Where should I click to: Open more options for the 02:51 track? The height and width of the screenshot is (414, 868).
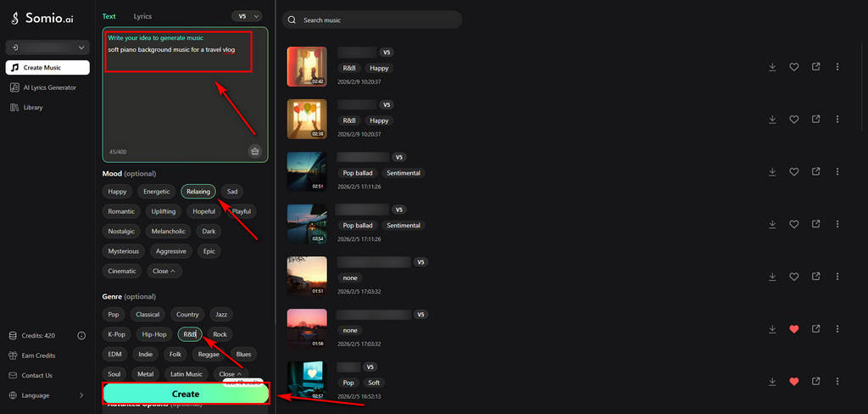(837, 172)
